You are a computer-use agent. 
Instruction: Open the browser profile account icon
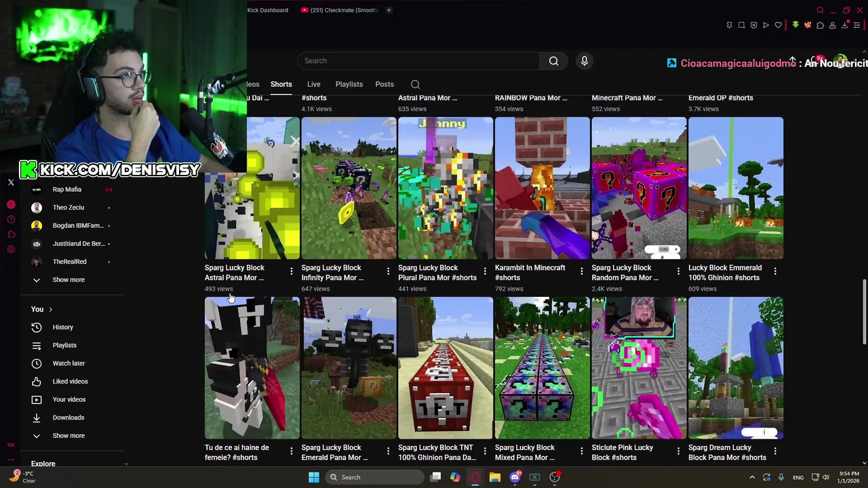(x=832, y=25)
